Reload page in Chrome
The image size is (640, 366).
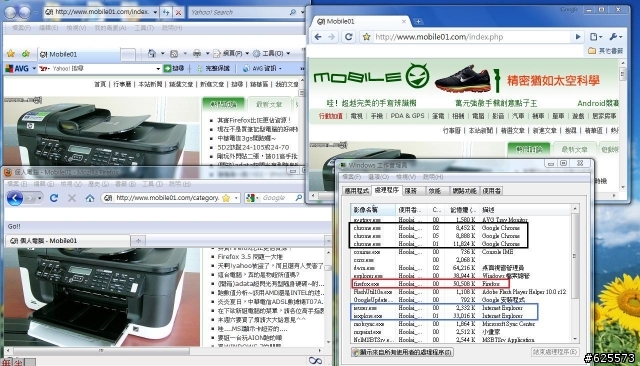[349, 37]
